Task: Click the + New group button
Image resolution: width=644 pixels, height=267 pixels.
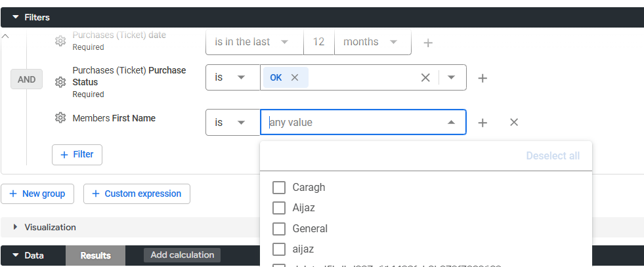Action: pos(37,194)
